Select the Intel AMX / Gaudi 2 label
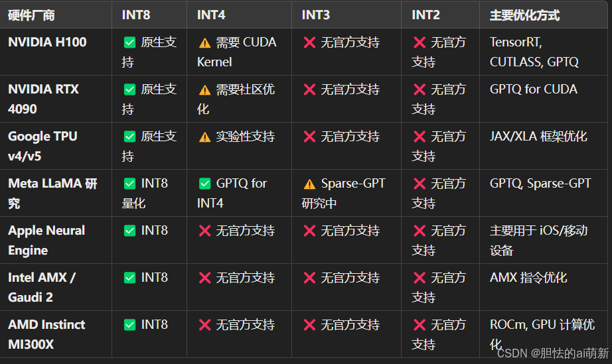The image size is (612, 364). tap(42, 287)
